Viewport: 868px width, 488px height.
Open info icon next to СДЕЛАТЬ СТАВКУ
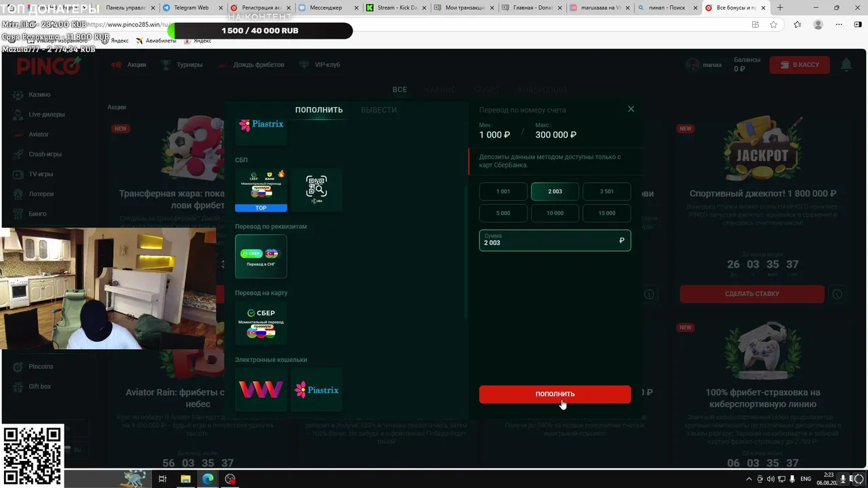coord(837,294)
